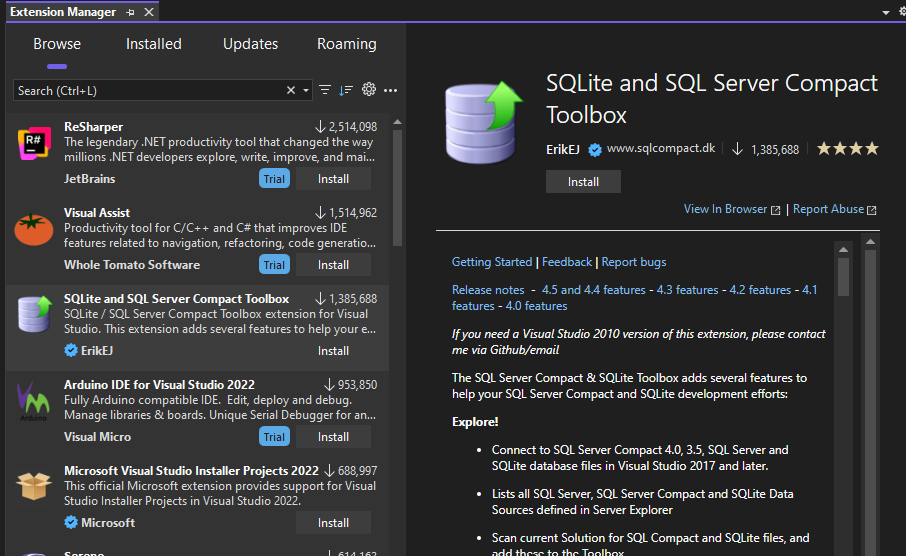The image size is (906, 556).
Task: Open the View In Browser link
Action: 725,209
